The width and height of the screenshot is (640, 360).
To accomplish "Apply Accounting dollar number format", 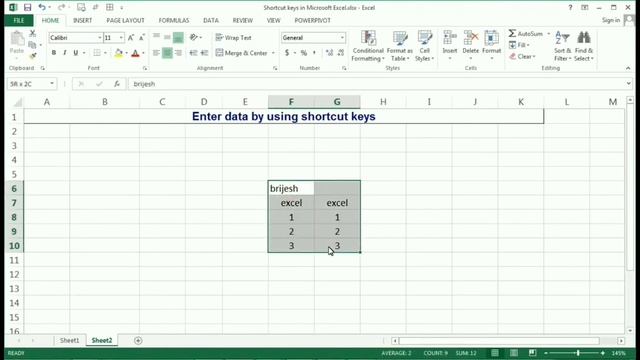I will point(287,53).
